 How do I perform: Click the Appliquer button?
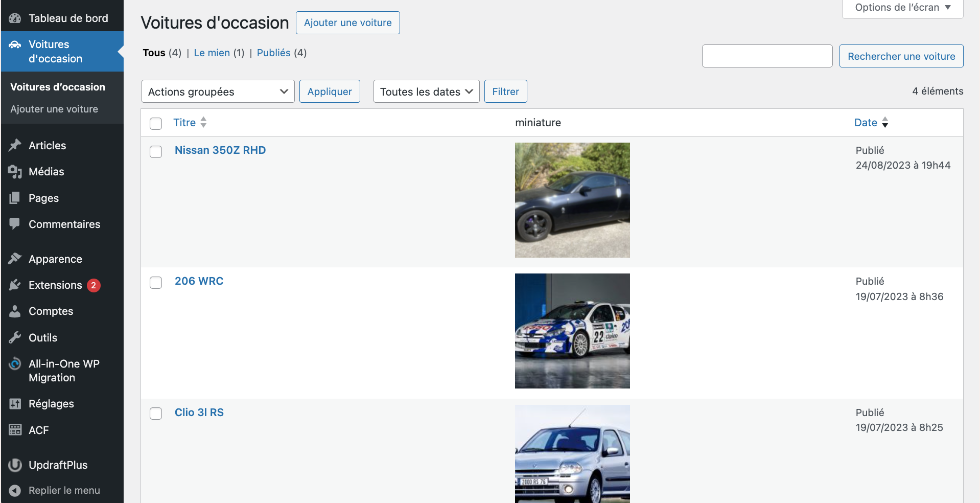(330, 92)
